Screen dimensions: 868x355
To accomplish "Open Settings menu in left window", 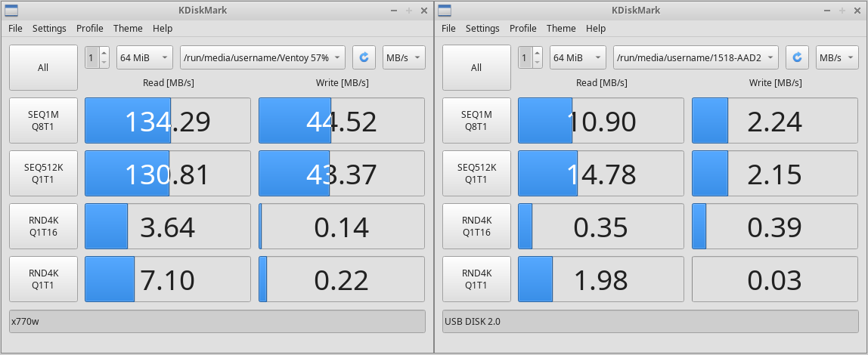I will pos(49,28).
